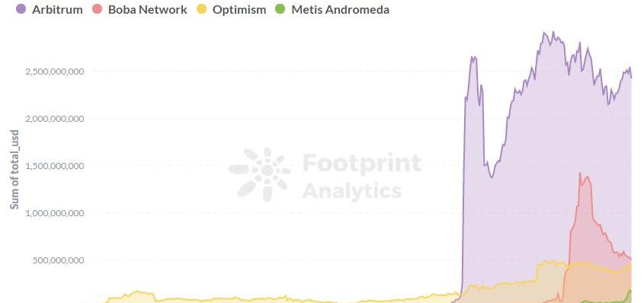Click the red Boba Network legend dot
The height and width of the screenshot is (303, 644).
[98, 9]
